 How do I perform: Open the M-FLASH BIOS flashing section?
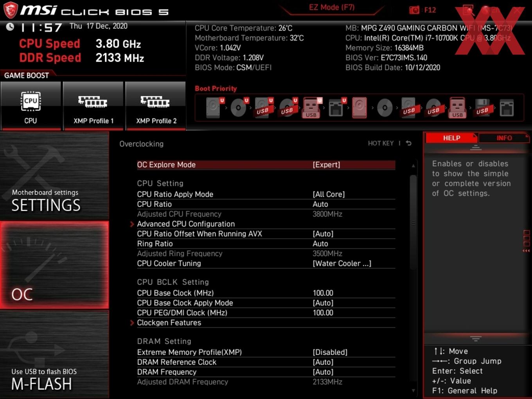click(x=54, y=355)
